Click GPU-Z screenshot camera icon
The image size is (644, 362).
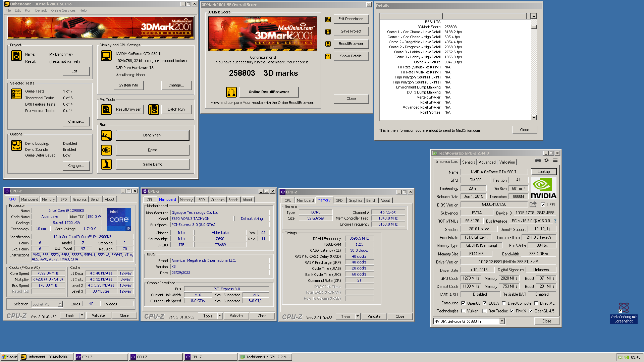tap(538, 161)
